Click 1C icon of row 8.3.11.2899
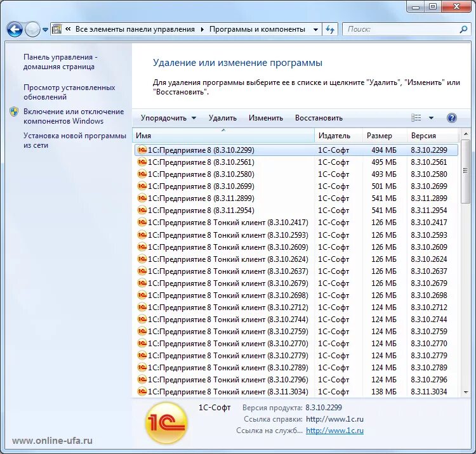The height and width of the screenshot is (454, 476). pyautogui.click(x=142, y=198)
